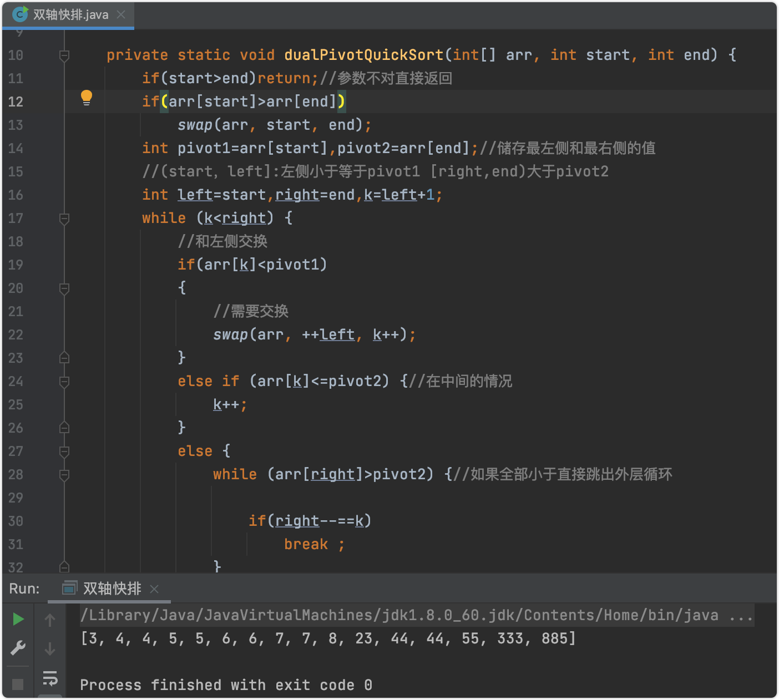Collapse else-if fold at line 24

pyautogui.click(x=64, y=382)
